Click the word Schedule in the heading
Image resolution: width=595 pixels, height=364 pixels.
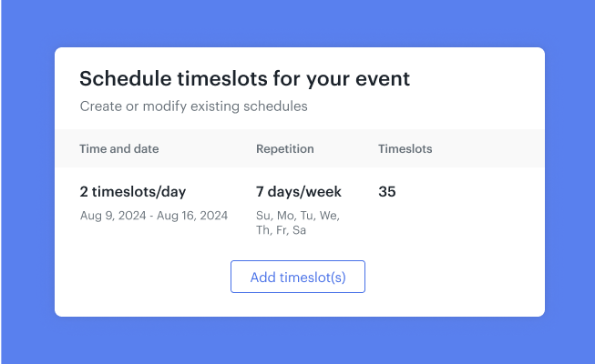[x=126, y=78]
